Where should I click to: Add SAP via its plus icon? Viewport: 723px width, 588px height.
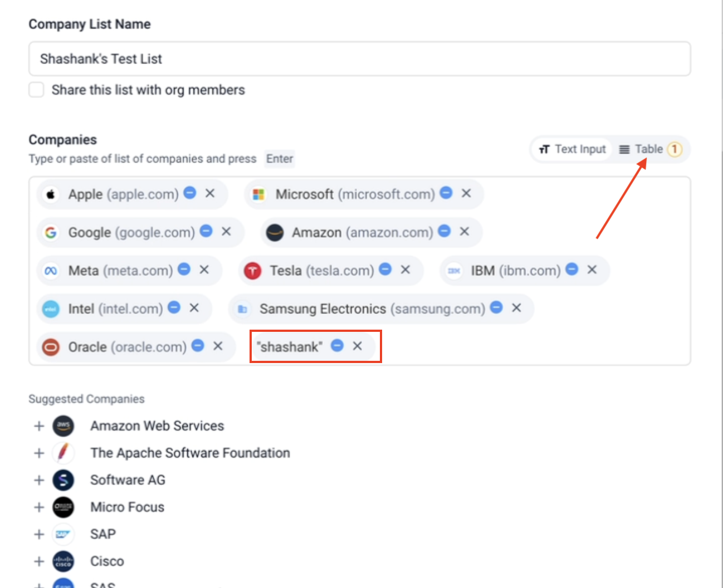click(39, 535)
